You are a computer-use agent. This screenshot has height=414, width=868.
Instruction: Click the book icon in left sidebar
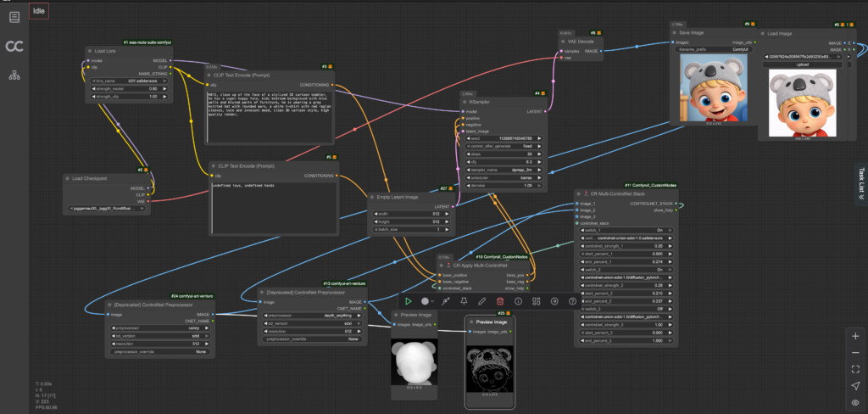(14, 17)
